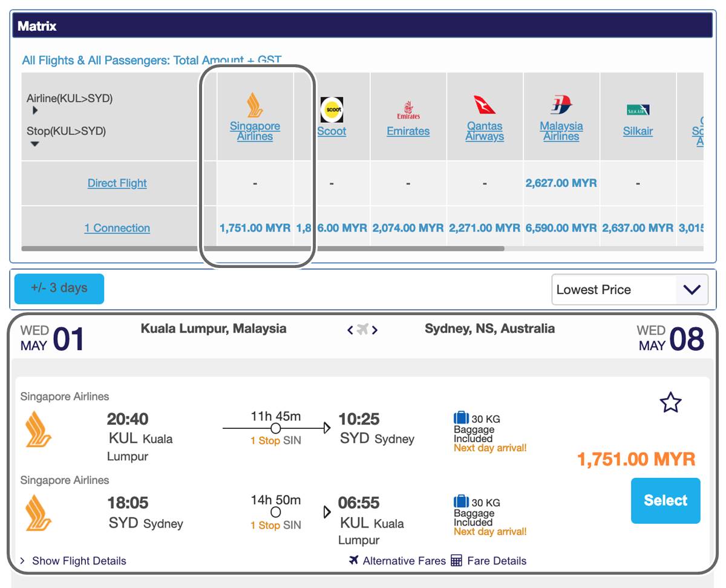Click the baggage icon on the 20:40 flight

(x=461, y=417)
